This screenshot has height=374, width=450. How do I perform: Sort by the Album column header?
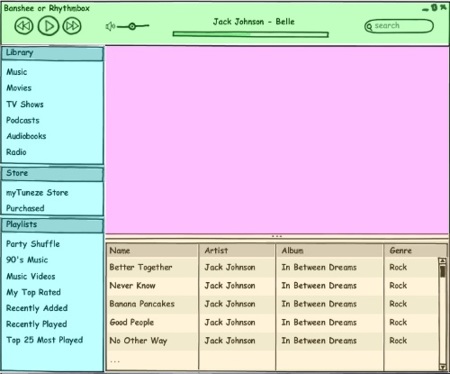pos(329,251)
